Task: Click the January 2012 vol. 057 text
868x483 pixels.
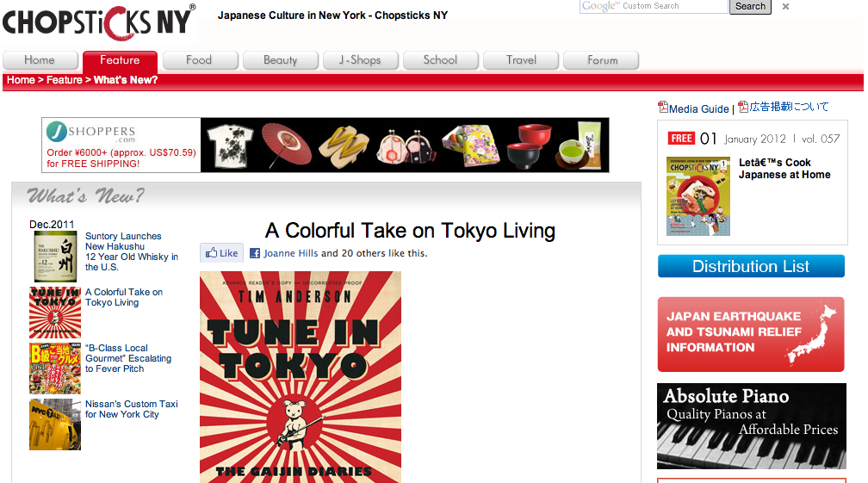Action: click(782, 139)
